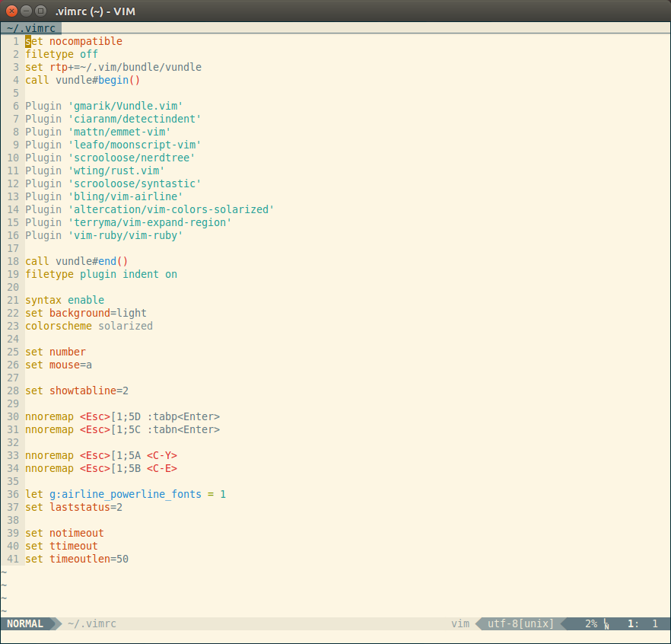Click the utf-8[unix] encoding segment
Screen dimensions: 671x644
click(520, 623)
